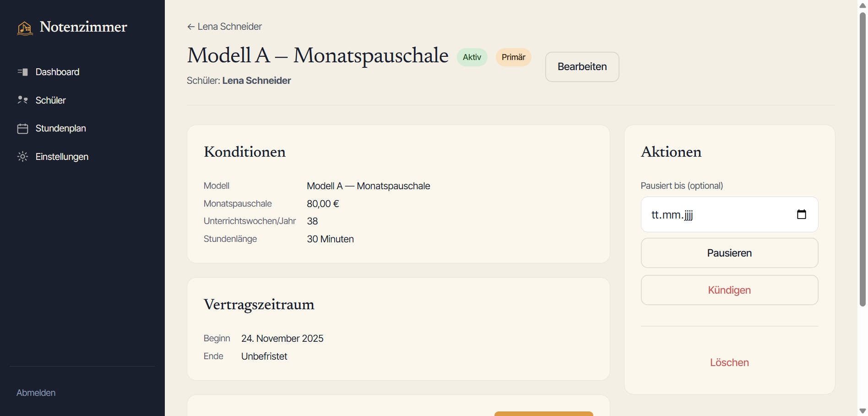Viewport: 868px width, 416px height.
Task: Click the page vertical scrollbar thumb
Action: [x=863, y=159]
